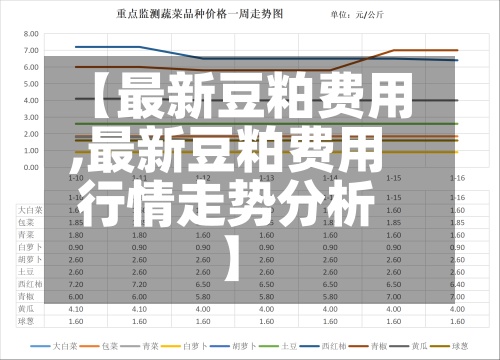Click the 包菜 row label in the table
500x360 pixels.
pos(26,222)
